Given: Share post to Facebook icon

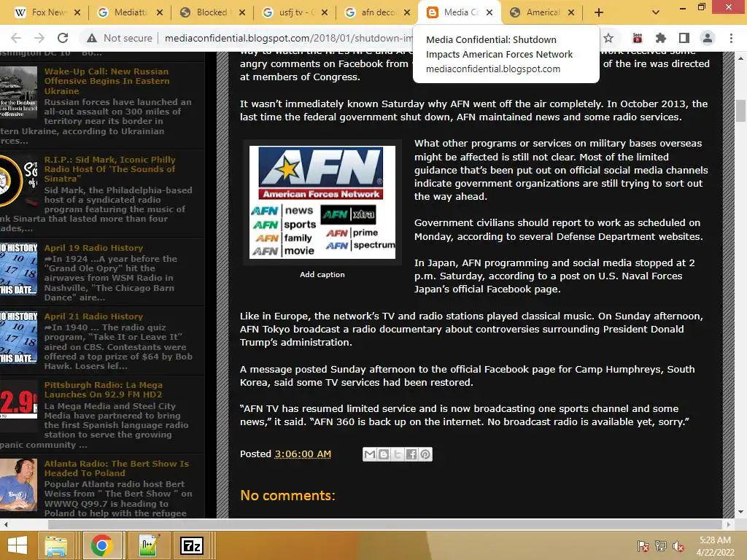Looking at the screenshot, I should point(411,454).
